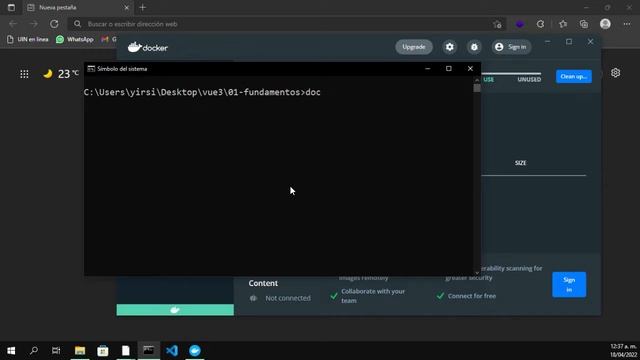Open Windows taskbar search

[34, 351]
